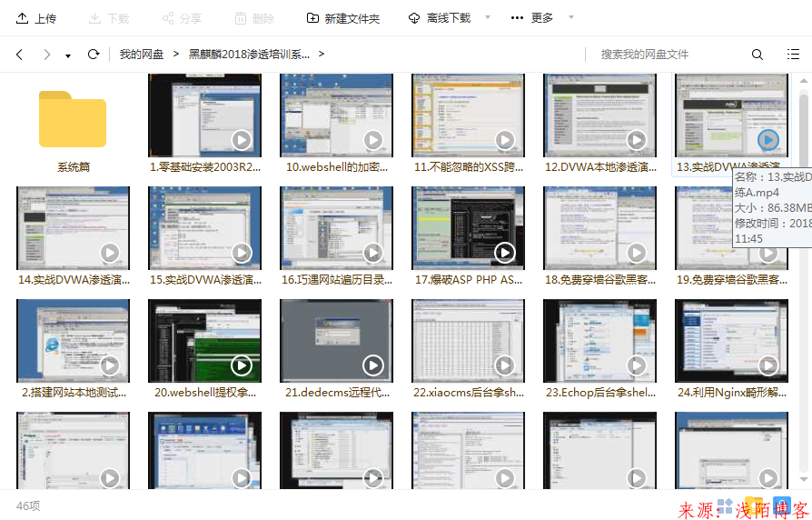Click the download (下载) toolbar button
The height and width of the screenshot is (520, 812).
point(109,19)
